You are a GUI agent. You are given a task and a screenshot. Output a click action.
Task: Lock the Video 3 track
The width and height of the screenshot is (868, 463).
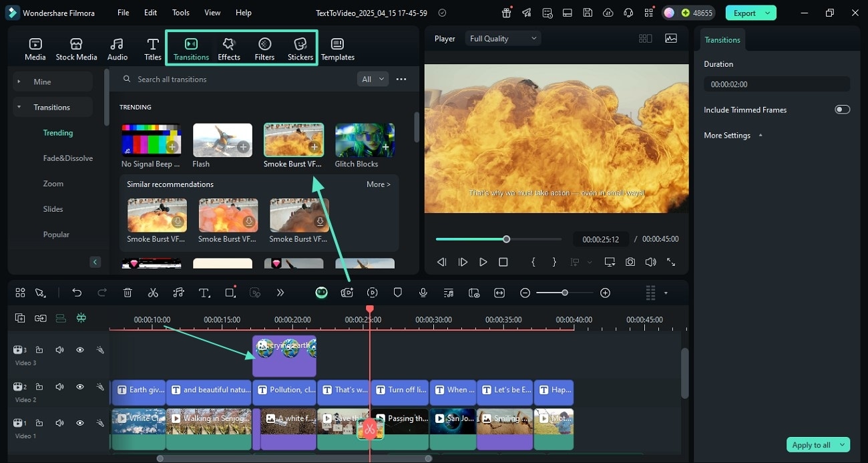[x=39, y=349]
